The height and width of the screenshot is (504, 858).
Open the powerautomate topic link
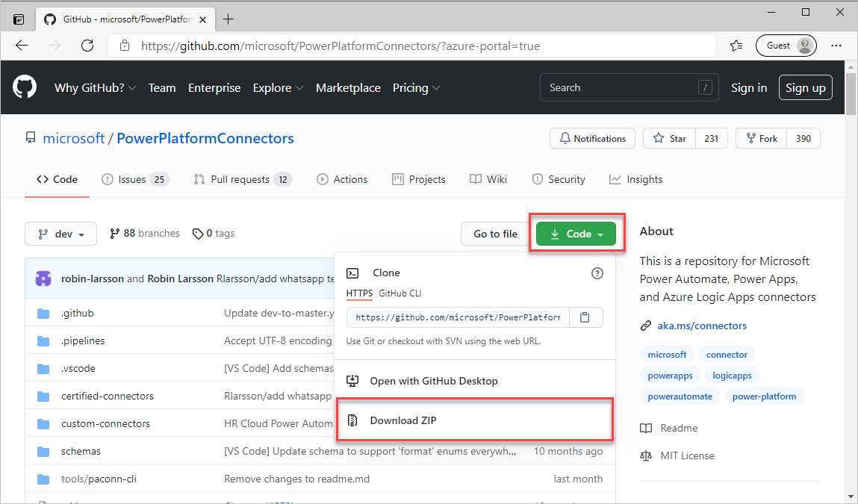(x=680, y=396)
